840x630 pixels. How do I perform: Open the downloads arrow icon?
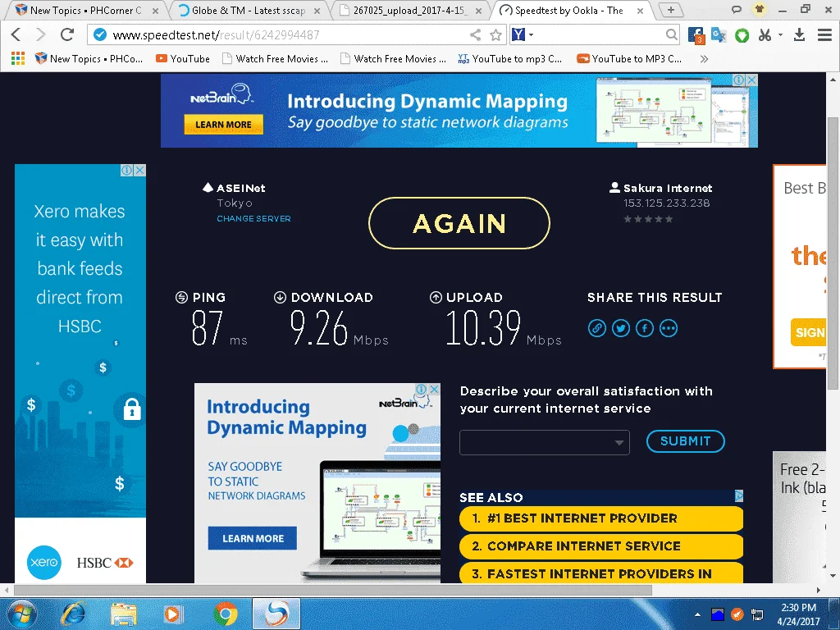tap(799, 34)
